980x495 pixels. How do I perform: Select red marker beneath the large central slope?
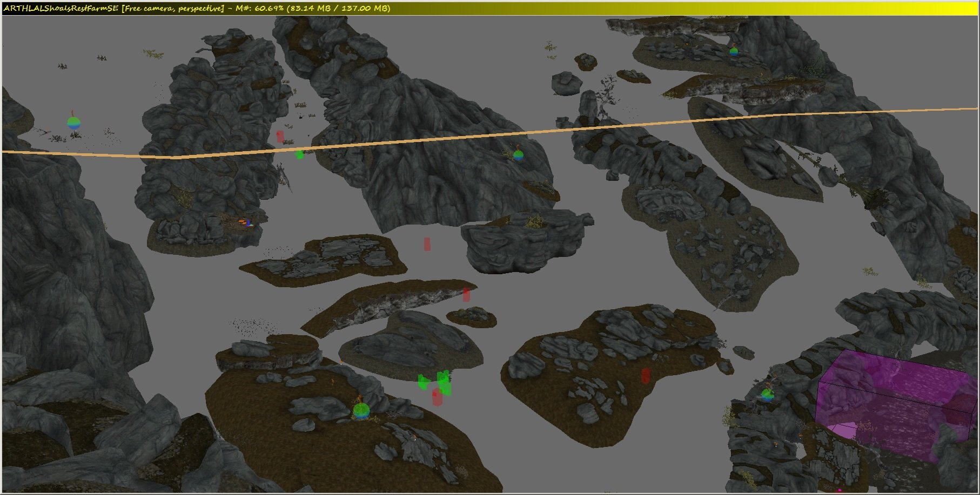click(427, 244)
